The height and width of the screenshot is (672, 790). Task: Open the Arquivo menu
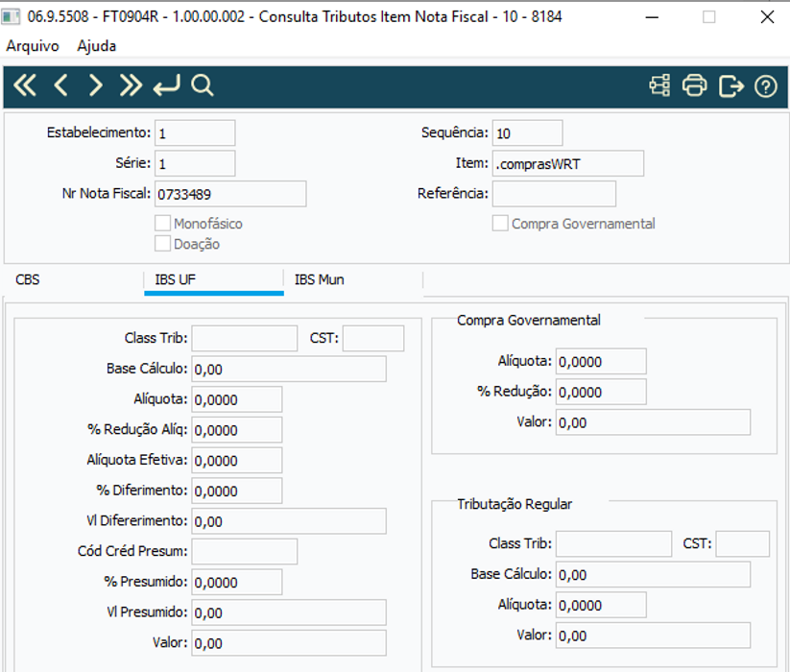(33, 46)
